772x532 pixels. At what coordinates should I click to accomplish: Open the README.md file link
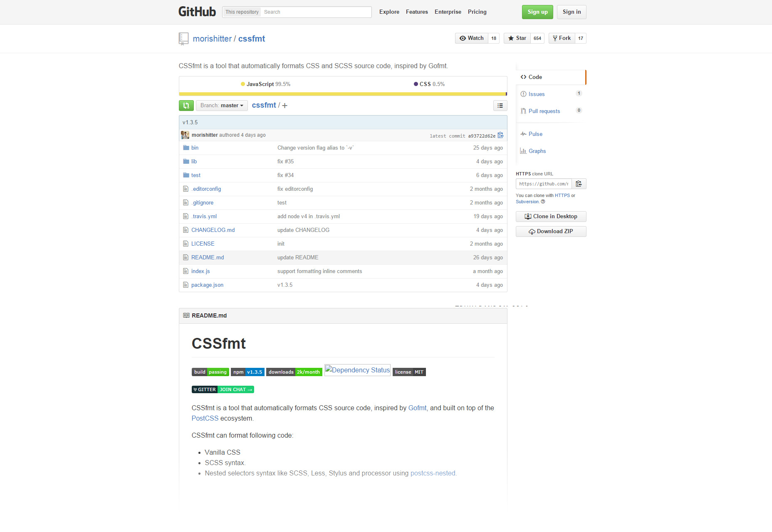click(x=208, y=257)
